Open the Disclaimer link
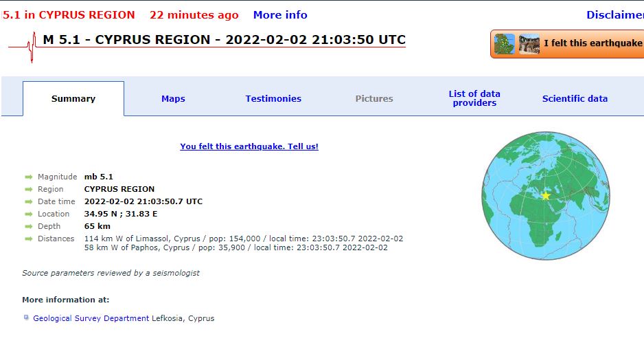Image resolution: width=644 pixels, height=354 pixels. 615,15
